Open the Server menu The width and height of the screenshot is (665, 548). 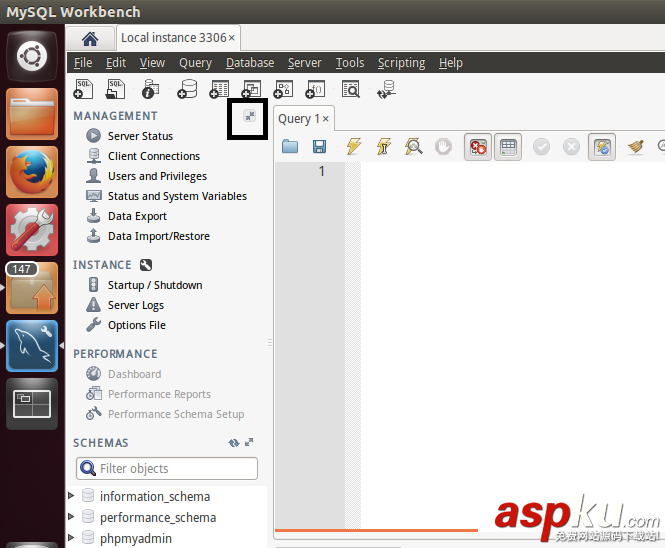305,63
